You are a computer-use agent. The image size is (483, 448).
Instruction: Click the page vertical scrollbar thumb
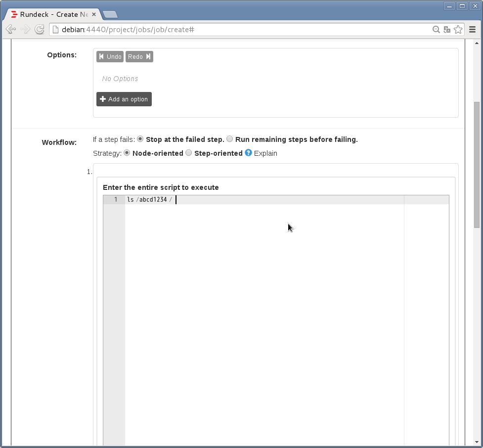[477, 165]
